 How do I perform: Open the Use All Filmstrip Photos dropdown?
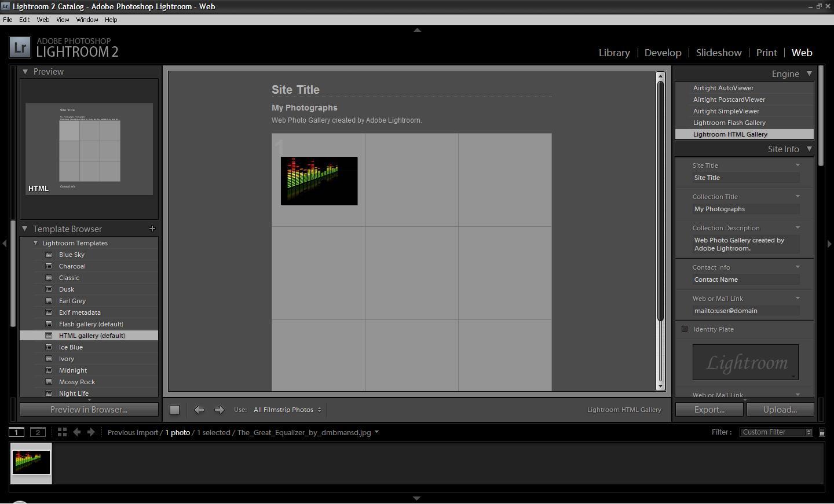point(287,410)
